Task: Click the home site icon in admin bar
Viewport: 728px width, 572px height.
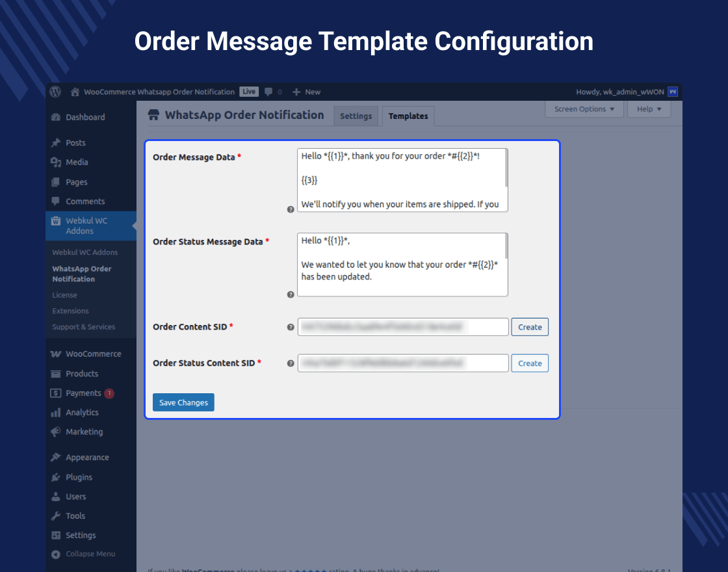Action: [x=75, y=92]
